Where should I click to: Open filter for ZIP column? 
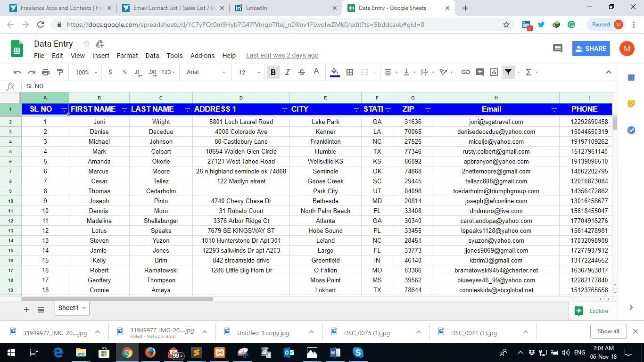[428, 109]
